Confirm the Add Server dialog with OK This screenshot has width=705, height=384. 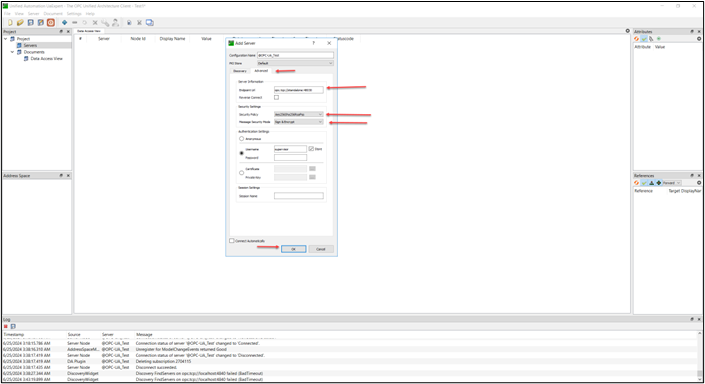point(294,249)
